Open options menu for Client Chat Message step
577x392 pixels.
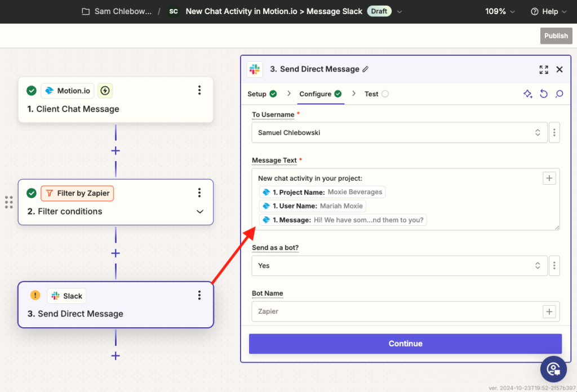199,90
